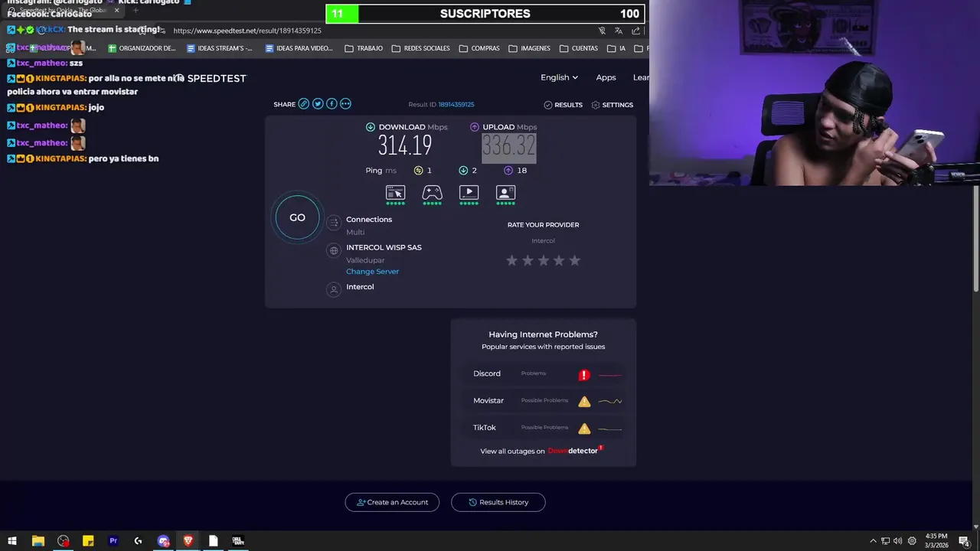Click the download speed value 314.19
This screenshot has height=551, width=980.
[405, 145]
